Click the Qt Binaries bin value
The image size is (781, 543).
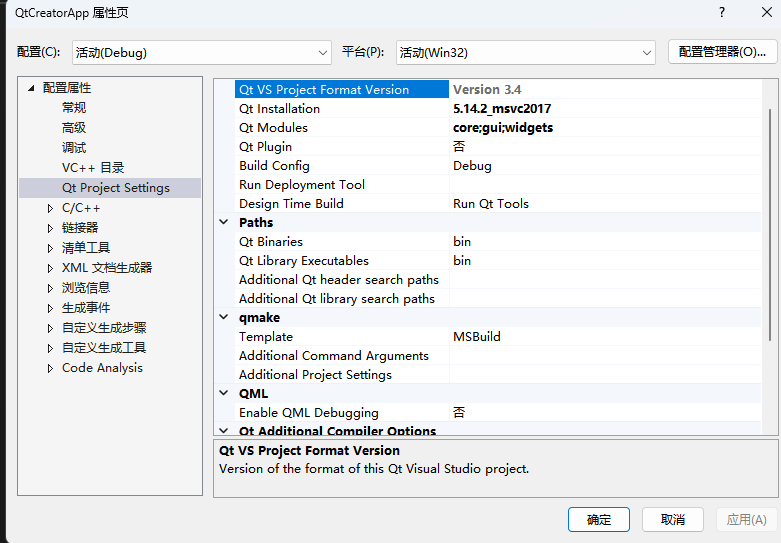(x=462, y=242)
